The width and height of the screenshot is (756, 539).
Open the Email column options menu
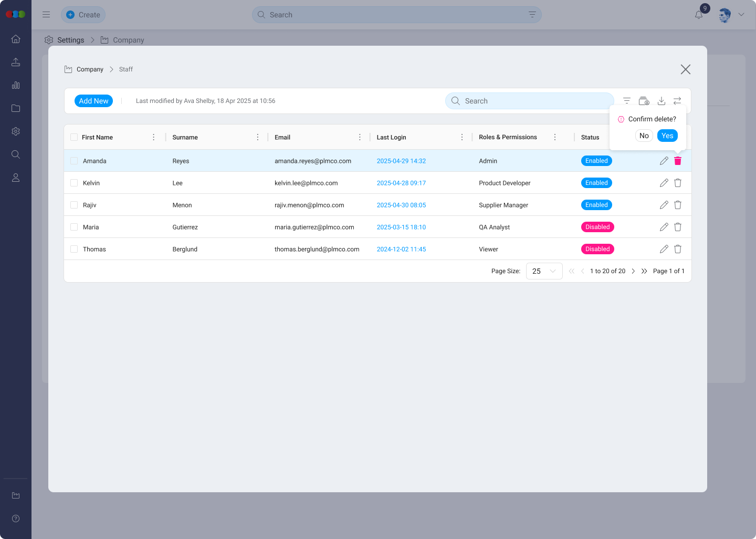[x=360, y=137]
